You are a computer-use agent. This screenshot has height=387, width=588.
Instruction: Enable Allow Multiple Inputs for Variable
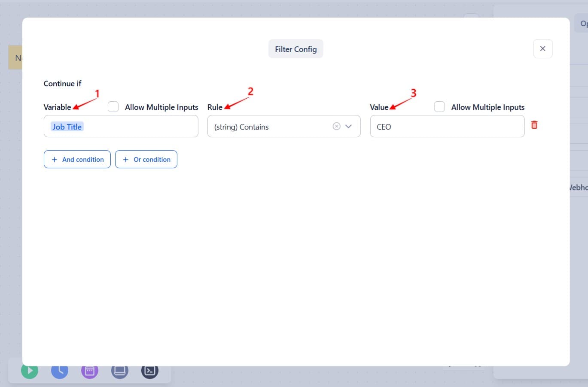click(113, 107)
